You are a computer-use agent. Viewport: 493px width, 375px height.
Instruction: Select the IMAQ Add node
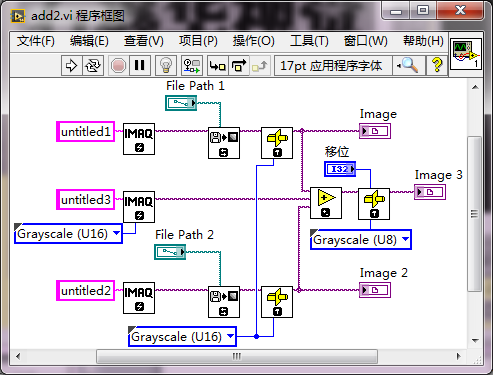click(326, 203)
